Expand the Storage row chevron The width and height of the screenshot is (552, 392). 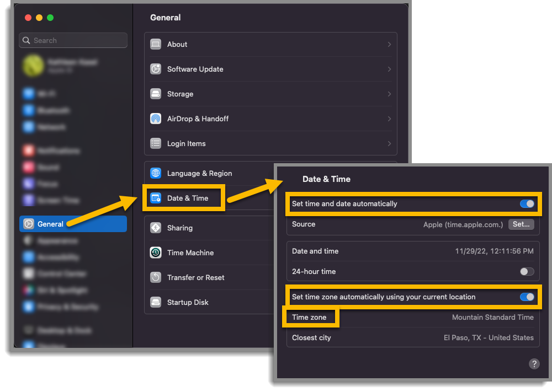pos(389,94)
